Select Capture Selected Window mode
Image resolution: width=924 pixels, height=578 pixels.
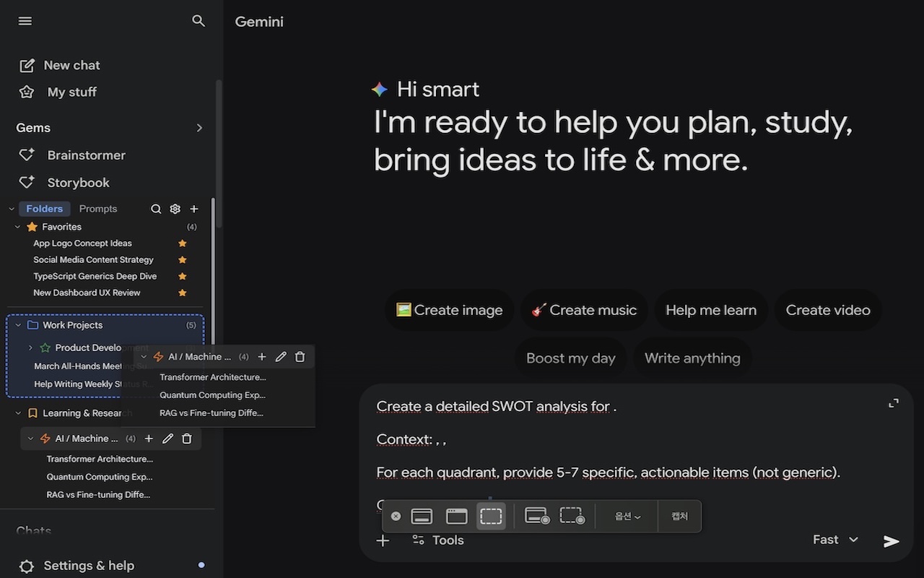pyautogui.click(x=456, y=516)
